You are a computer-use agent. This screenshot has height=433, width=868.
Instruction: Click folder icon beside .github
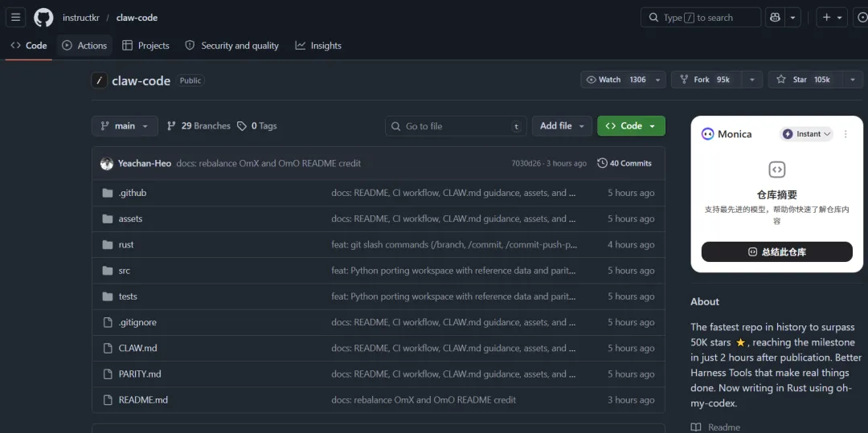coord(108,193)
